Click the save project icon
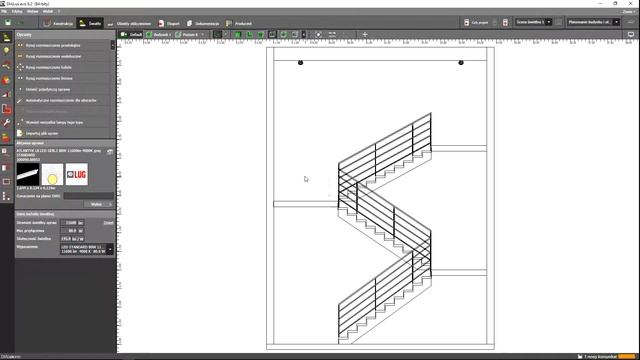 pyautogui.click(x=8, y=23)
